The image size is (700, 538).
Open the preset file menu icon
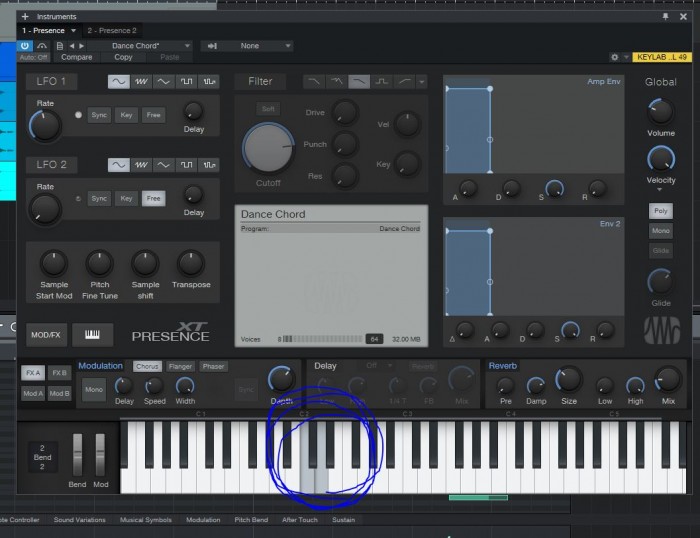59,46
